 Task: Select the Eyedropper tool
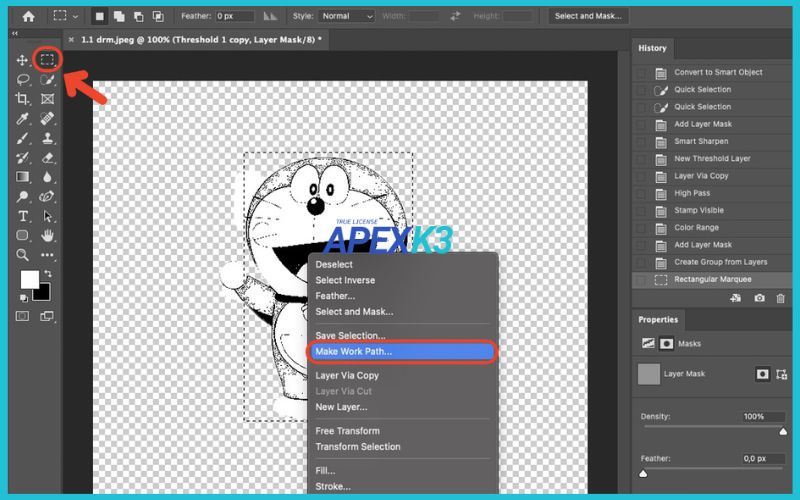(22, 119)
